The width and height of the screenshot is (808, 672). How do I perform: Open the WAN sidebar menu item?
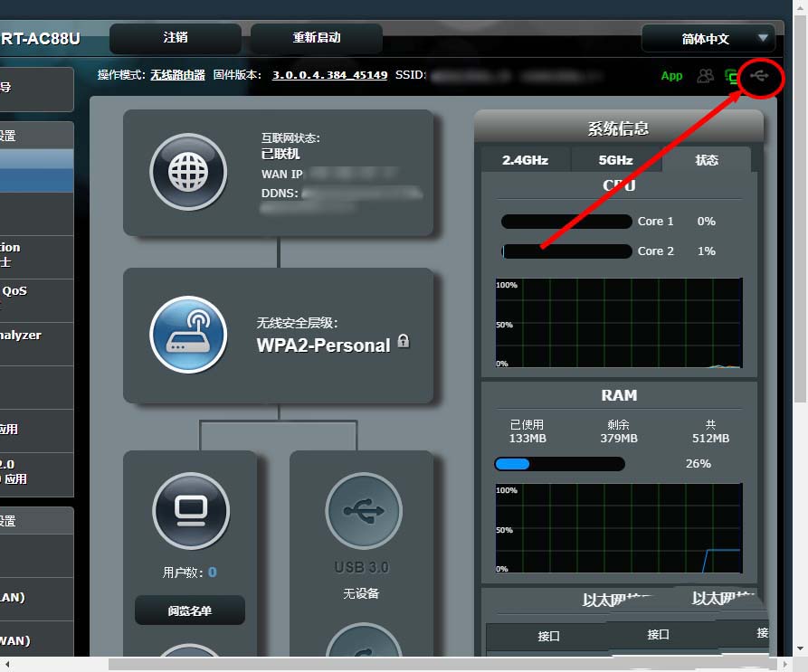[36, 640]
